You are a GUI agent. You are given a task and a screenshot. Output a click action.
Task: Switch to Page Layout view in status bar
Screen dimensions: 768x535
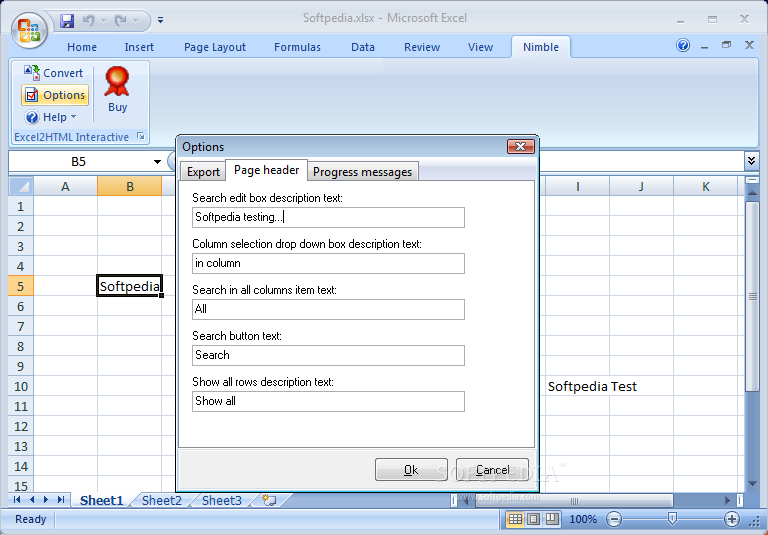(534, 519)
